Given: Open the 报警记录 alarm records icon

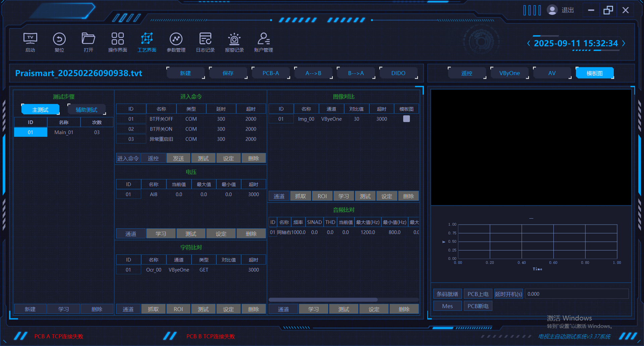Looking at the screenshot, I should pyautogui.click(x=234, y=40).
